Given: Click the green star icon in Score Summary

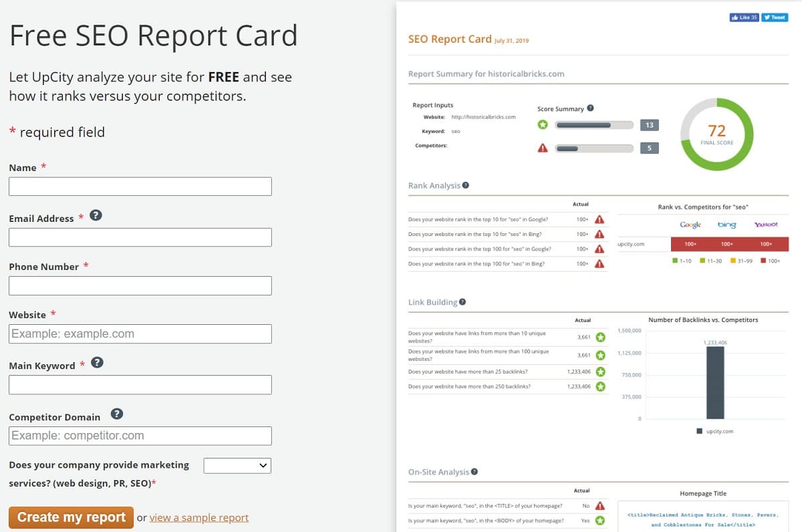Looking at the screenshot, I should pos(543,125).
